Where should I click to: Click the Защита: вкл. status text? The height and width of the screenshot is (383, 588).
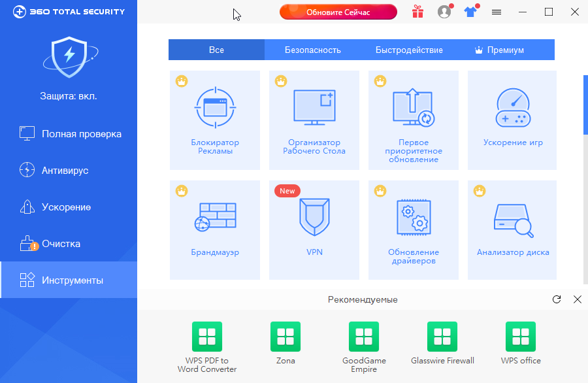click(x=69, y=96)
